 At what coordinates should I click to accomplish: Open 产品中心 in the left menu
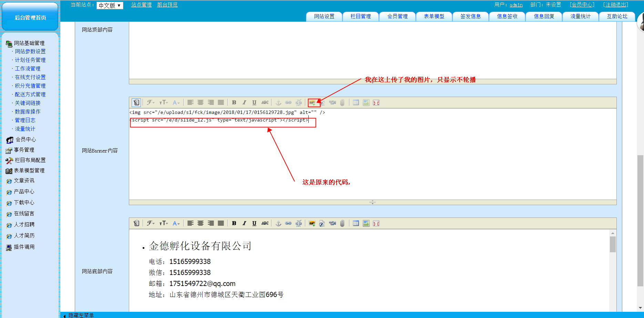click(24, 192)
